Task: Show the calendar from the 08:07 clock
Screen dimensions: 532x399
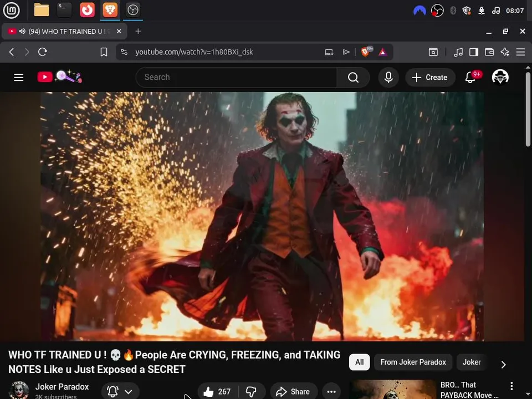Action: 515,11
